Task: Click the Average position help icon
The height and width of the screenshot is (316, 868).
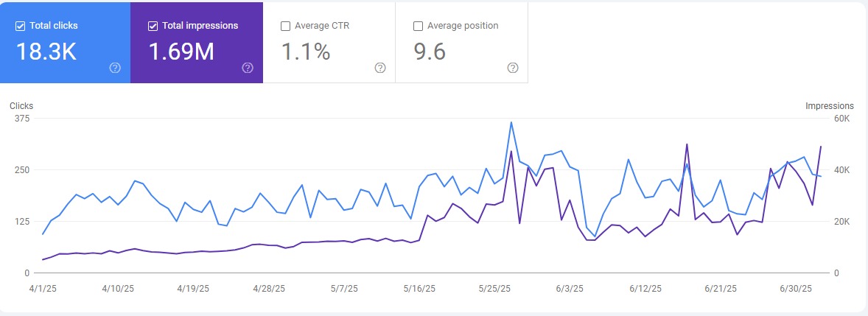Action: tap(513, 68)
